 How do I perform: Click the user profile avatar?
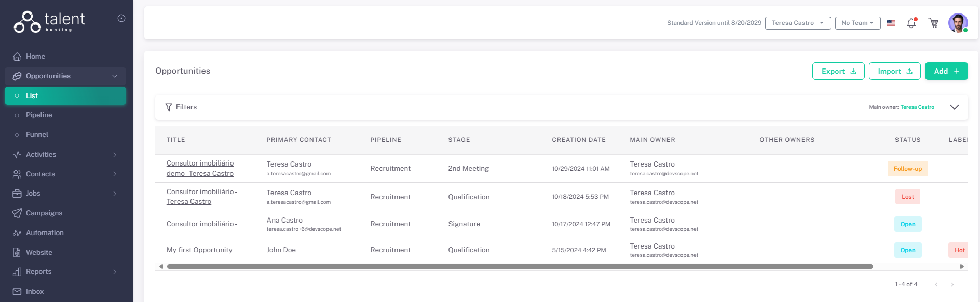(x=958, y=23)
